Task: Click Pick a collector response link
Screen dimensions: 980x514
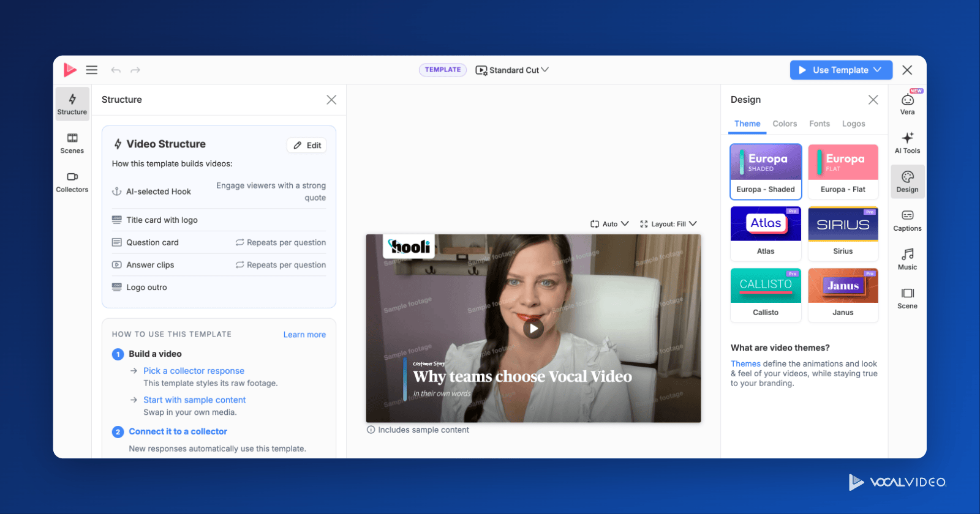Action: [194, 371]
